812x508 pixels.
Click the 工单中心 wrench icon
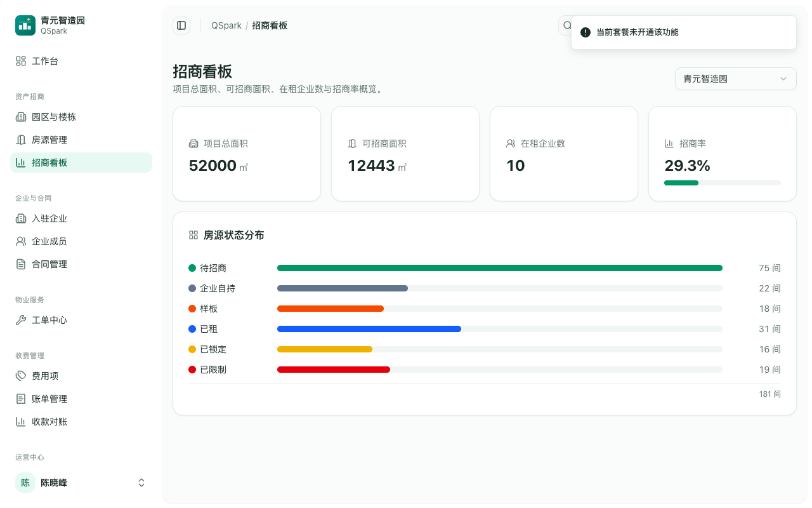(x=21, y=320)
